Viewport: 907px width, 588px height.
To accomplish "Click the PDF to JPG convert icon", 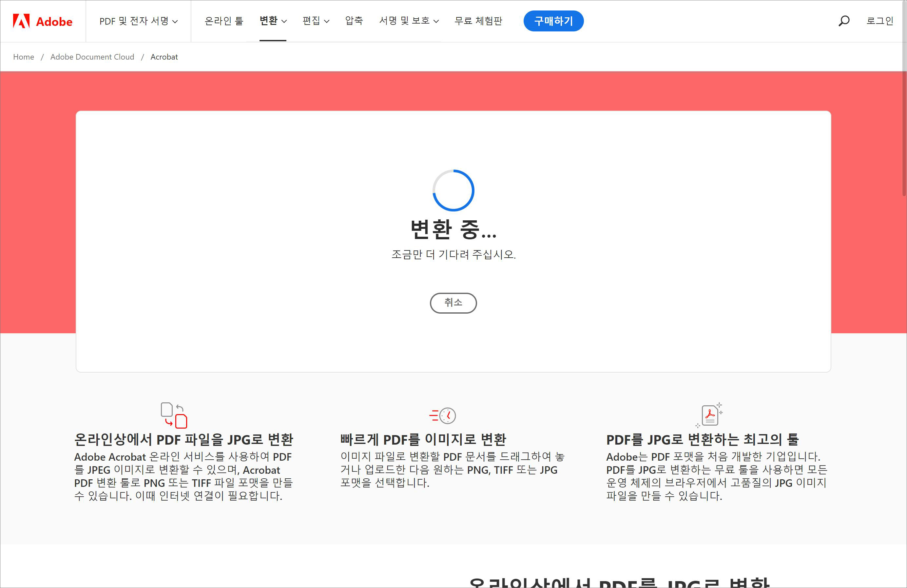I will coord(174,415).
